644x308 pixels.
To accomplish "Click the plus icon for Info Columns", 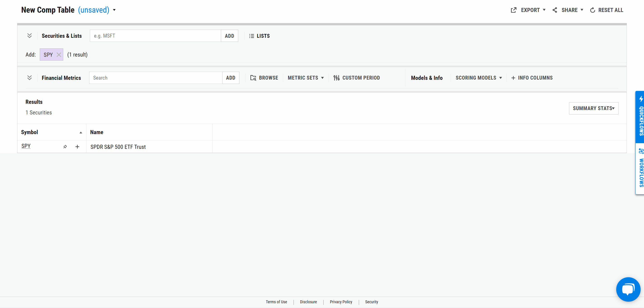I will (513, 78).
